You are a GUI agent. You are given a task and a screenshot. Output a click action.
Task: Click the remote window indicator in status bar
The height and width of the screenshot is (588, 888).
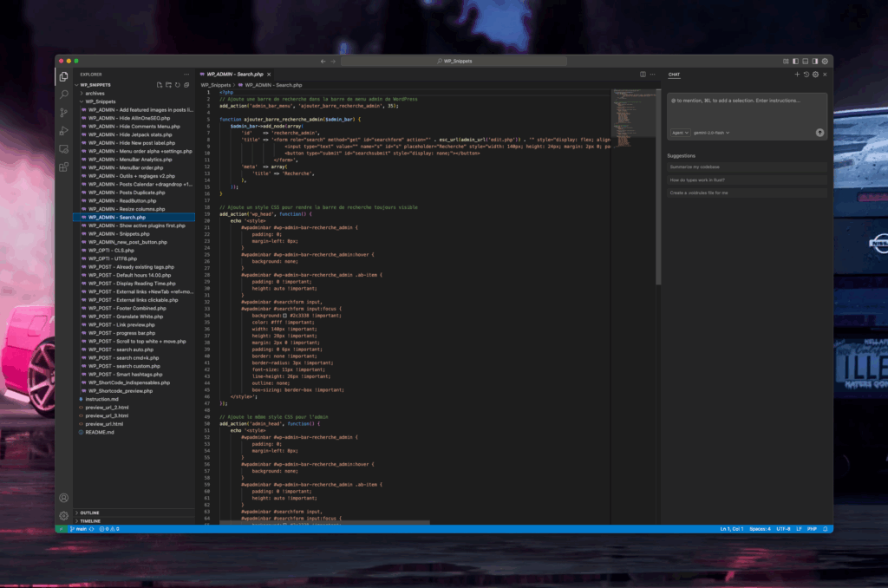(x=61, y=529)
